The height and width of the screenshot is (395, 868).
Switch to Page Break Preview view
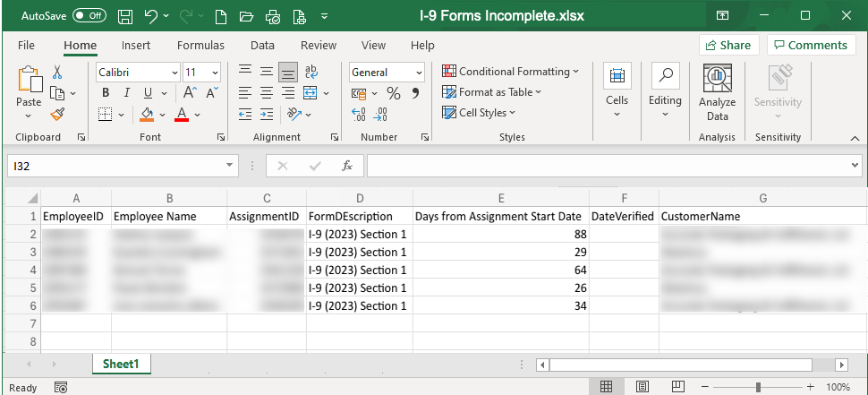tap(678, 387)
